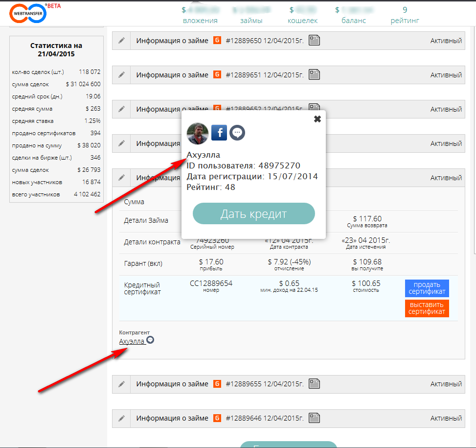Click Гарант profit value $ 17.60
The height and width of the screenshot is (448, 476).
click(211, 262)
